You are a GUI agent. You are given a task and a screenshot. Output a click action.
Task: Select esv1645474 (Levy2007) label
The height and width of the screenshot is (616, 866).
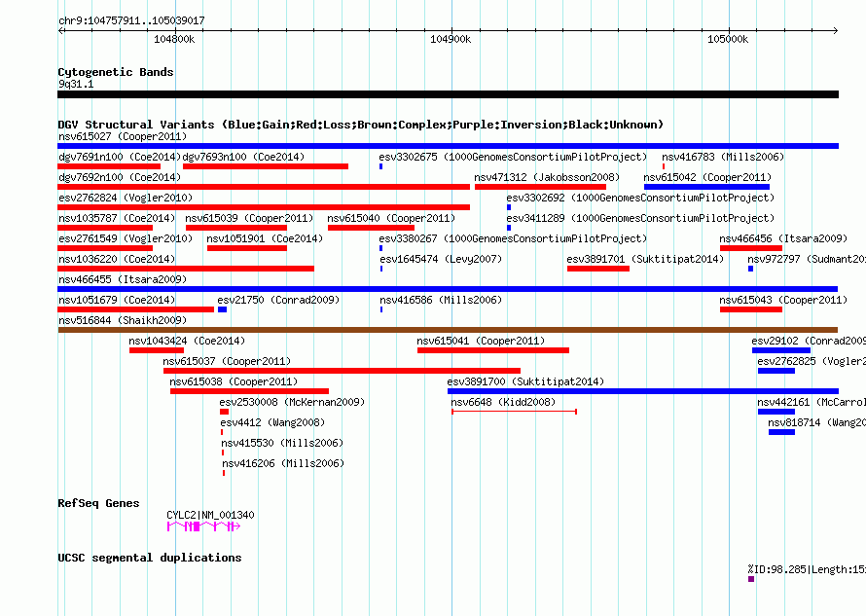click(x=441, y=259)
